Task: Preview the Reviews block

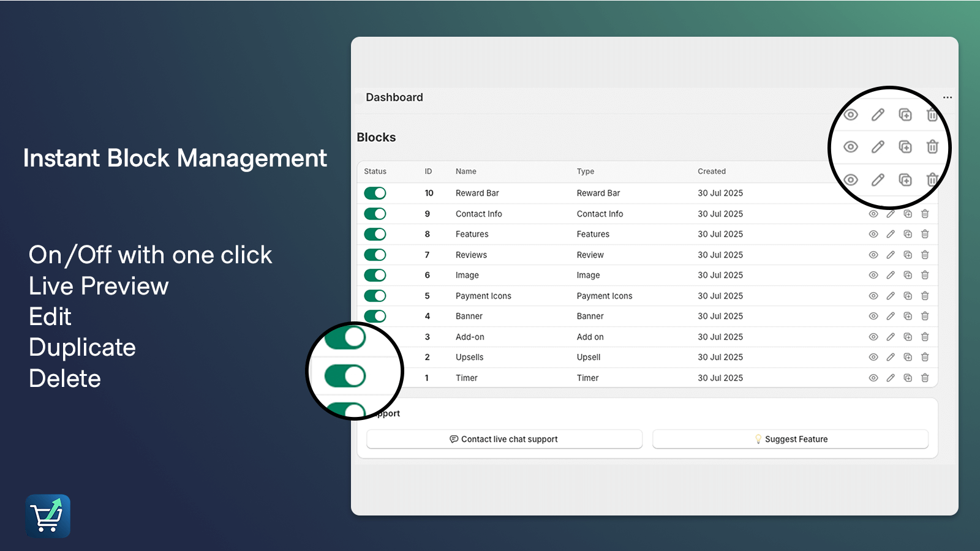Action: pyautogui.click(x=873, y=255)
